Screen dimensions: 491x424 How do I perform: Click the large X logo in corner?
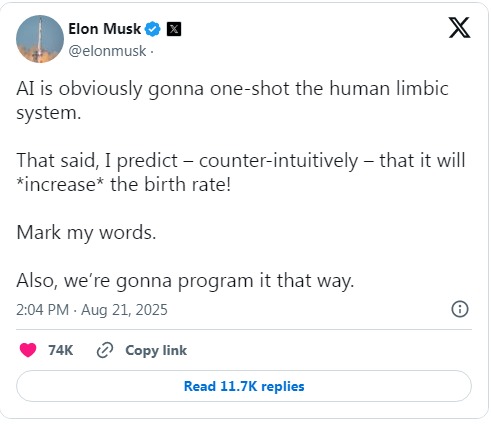pos(459,28)
